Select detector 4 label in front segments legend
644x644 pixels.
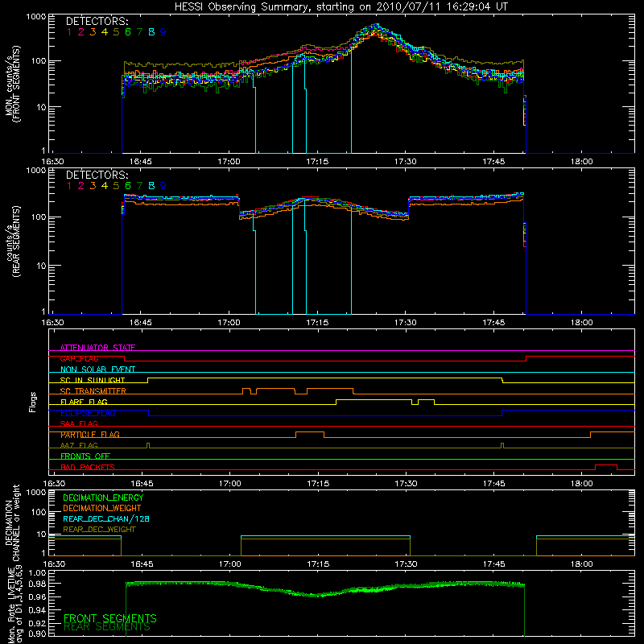click(x=105, y=32)
